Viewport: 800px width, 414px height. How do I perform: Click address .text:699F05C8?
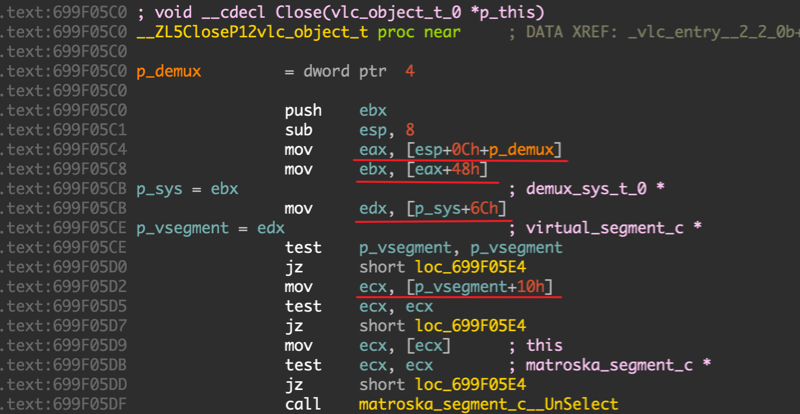63,169
